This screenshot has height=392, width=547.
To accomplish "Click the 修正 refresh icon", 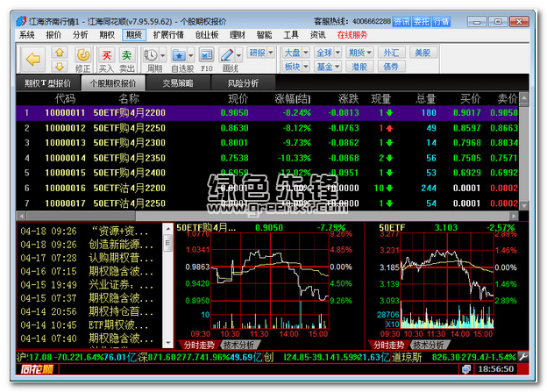I will pos(82,55).
